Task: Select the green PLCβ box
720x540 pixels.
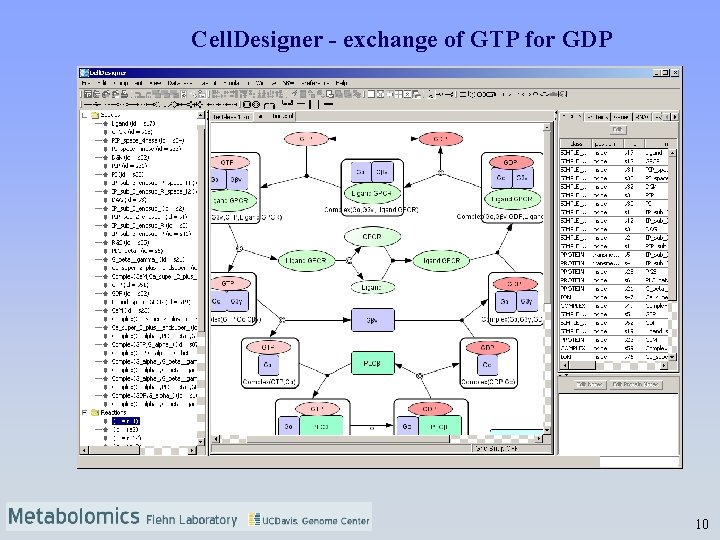Action: [372, 363]
